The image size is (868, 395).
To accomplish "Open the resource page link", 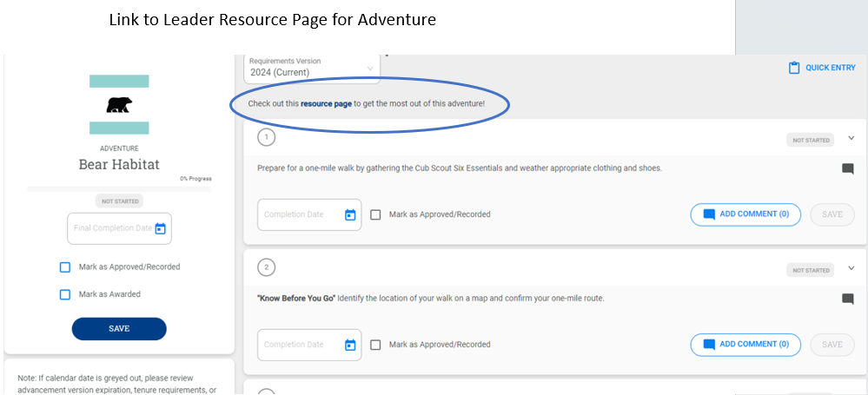I will (x=326, y=103).
